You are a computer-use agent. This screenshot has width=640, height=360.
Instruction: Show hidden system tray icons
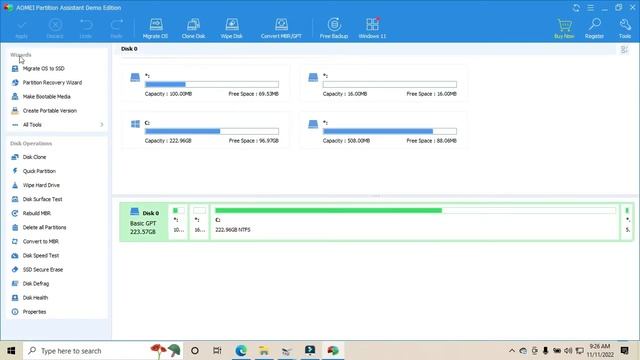(511, 351)
